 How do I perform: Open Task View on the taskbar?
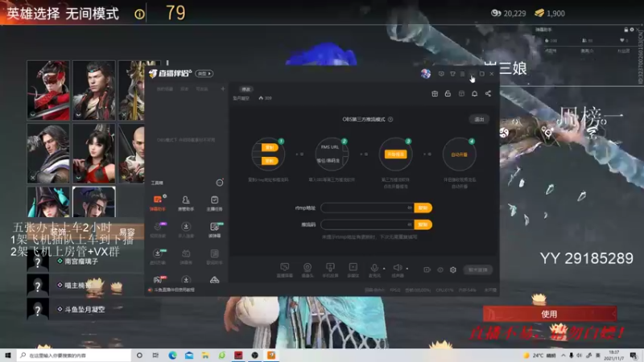[155, 356]
